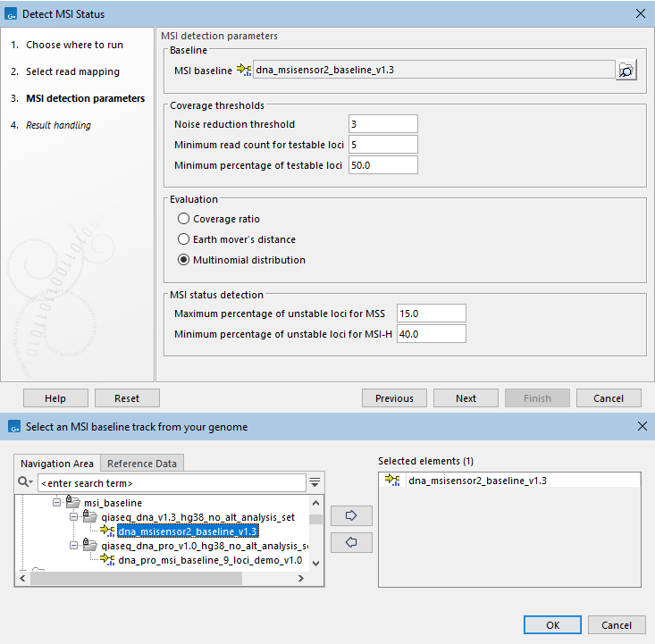Collapse the qiaseq_dna_v1.3_hg38_no_alt_analysis_set node
Screen dimensions: 655x644
click(73, 516)
